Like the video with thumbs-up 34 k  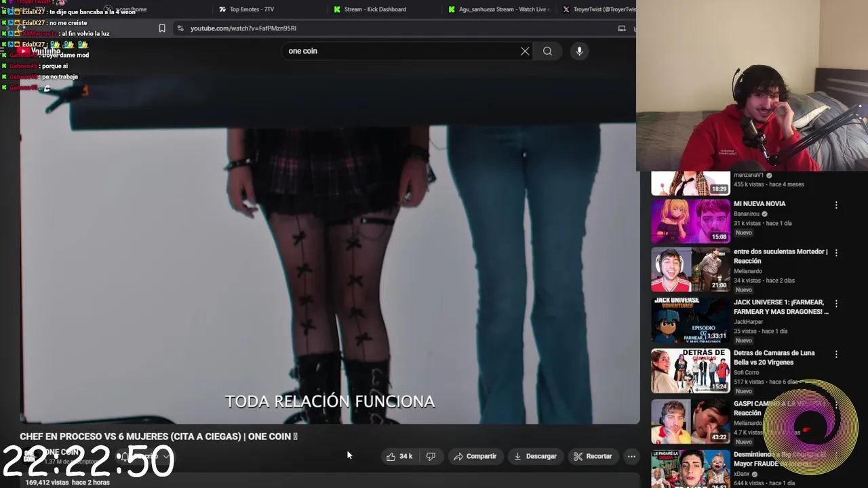(x=399, y=456)
